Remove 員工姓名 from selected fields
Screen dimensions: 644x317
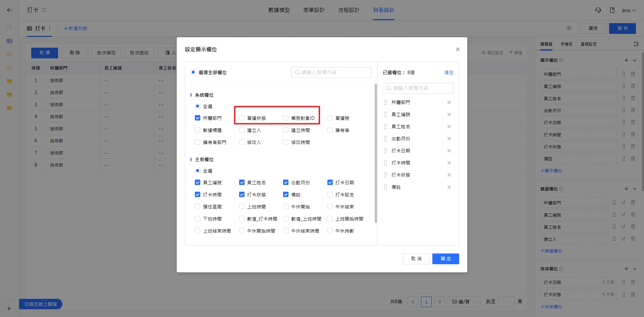(449, 127)
